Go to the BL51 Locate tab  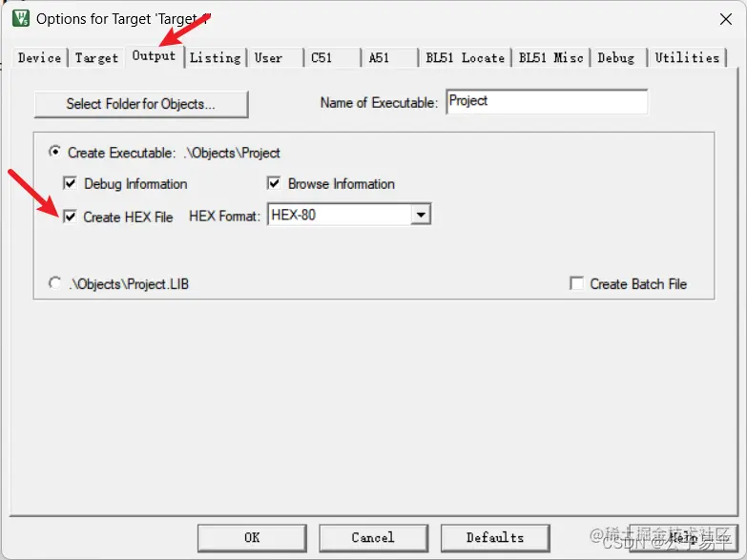click(465, 57)
